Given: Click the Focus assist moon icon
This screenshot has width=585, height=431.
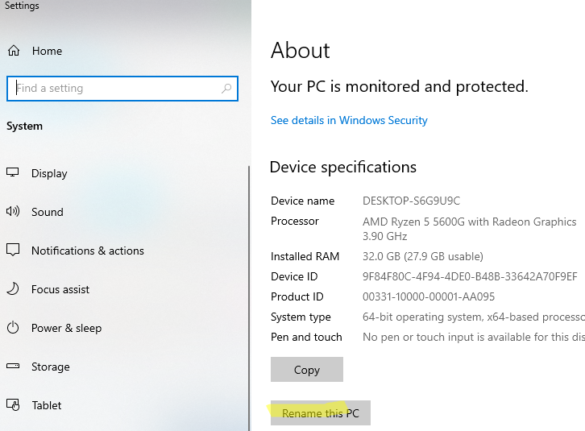Looking at the screenshot, I should [13, 289].
